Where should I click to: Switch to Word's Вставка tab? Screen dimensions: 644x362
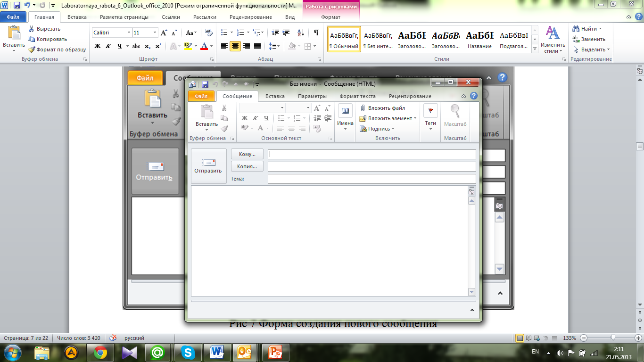coord(77,17)
